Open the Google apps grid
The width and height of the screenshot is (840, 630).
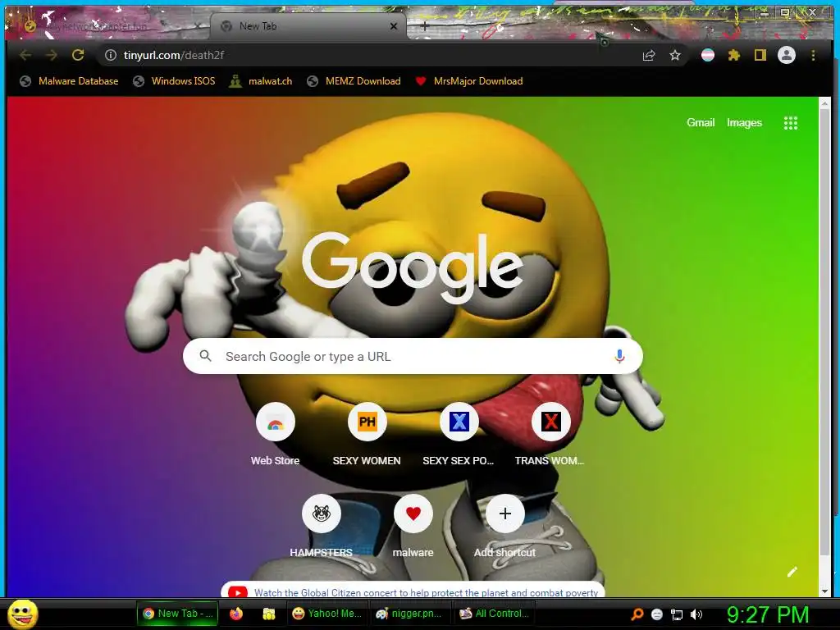click(791, 123)
